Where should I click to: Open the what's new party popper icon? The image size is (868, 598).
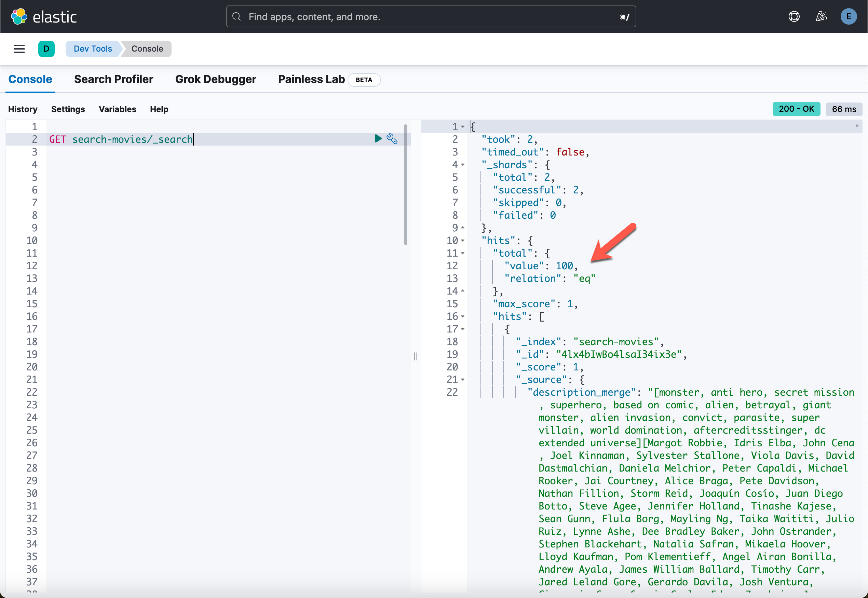point(821,16)
